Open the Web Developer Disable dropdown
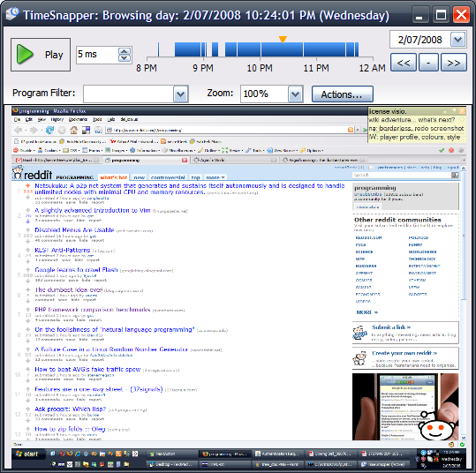 [24, 150]
